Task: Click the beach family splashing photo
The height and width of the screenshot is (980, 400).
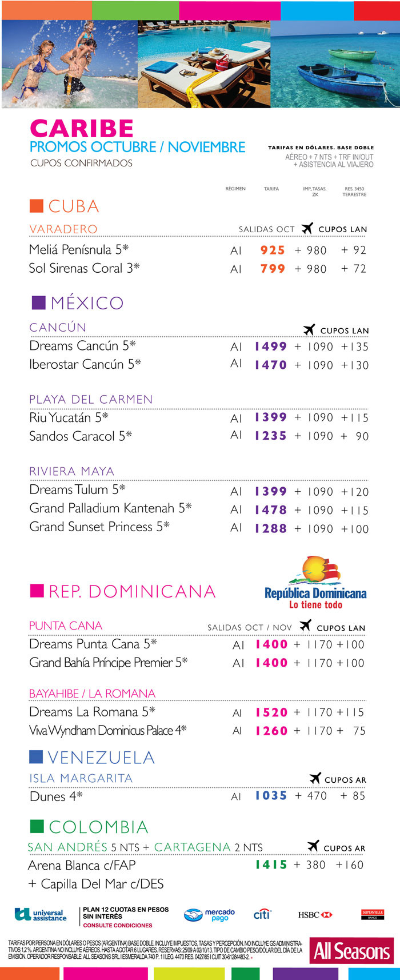Action: click(x=70, y=64)
